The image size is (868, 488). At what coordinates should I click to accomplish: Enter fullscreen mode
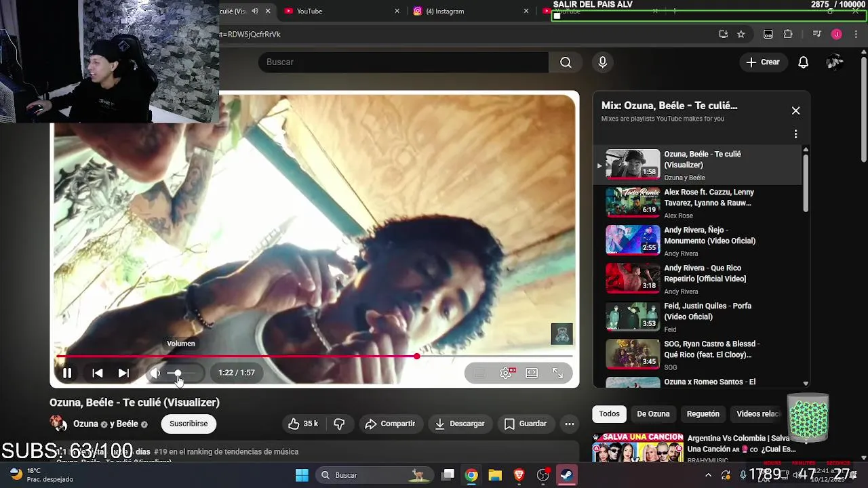[557, 373]
